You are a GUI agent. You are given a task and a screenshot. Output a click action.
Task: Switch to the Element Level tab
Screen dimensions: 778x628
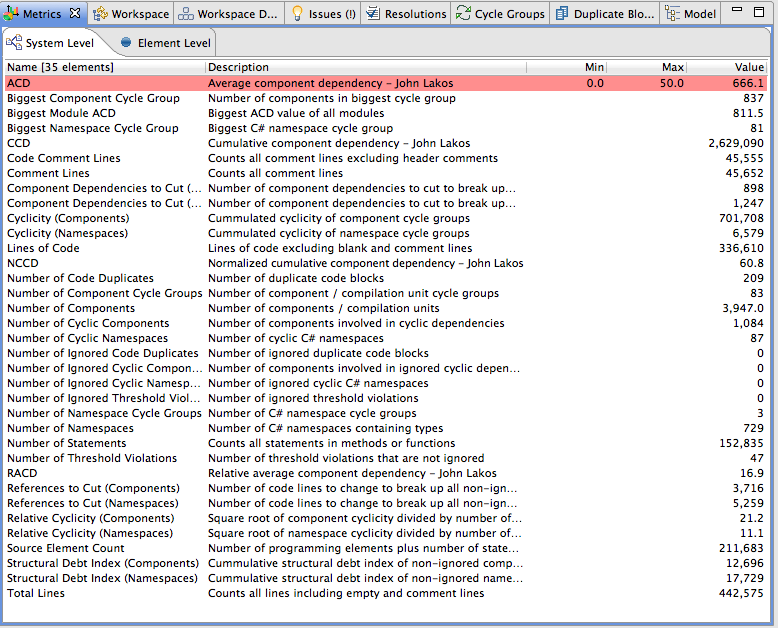pos(166,43)
